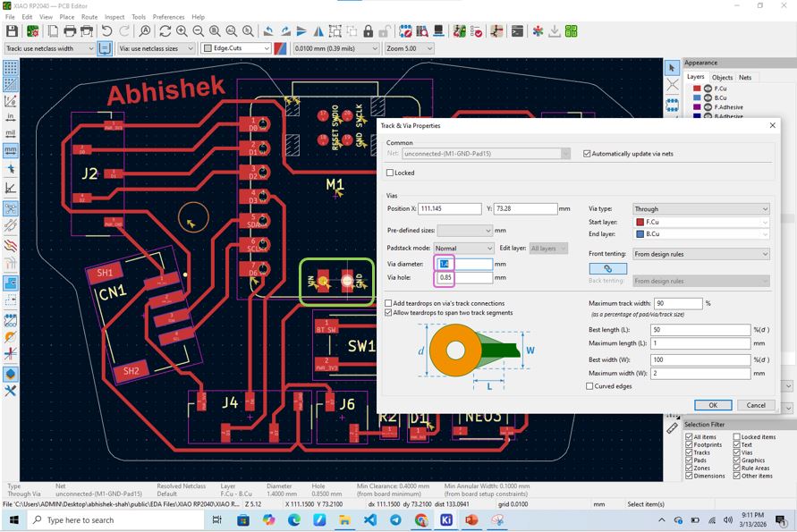This screenshot has height=532, width=797.
Task: Open the Via type dropdown
Action: 700,209
